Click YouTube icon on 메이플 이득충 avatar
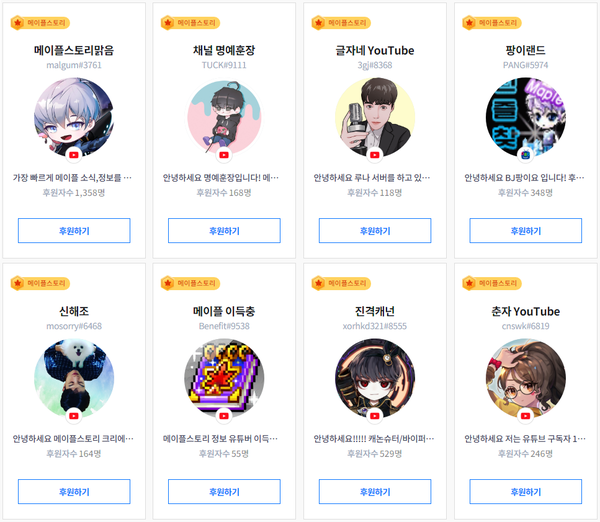Screen dimensions: 600x522 (224, 416)
